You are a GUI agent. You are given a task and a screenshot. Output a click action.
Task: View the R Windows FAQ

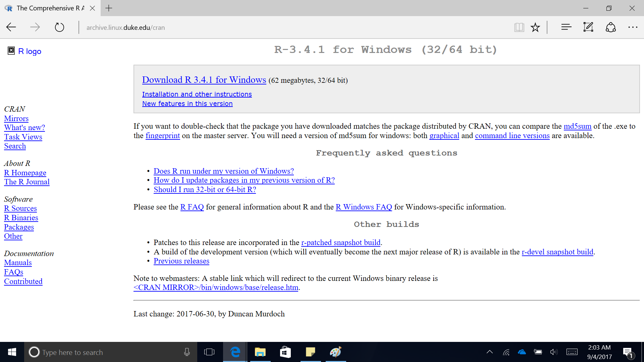tap(364, 207)
